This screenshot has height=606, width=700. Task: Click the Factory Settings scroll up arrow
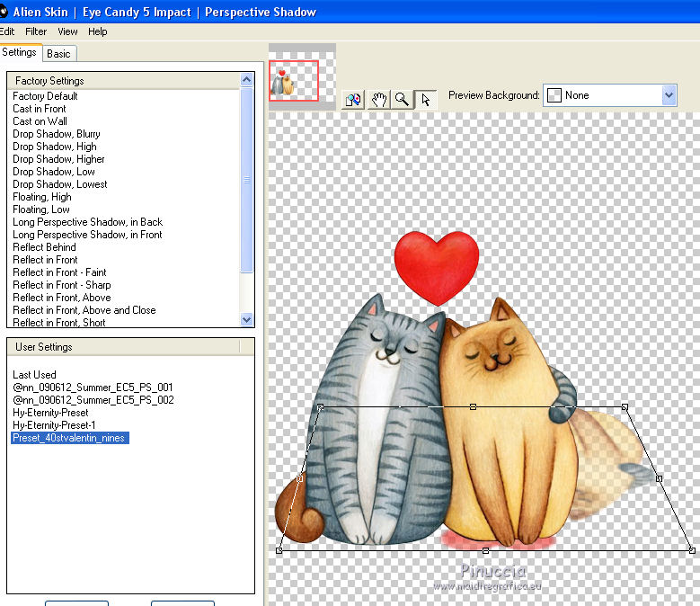coord(246,80)
